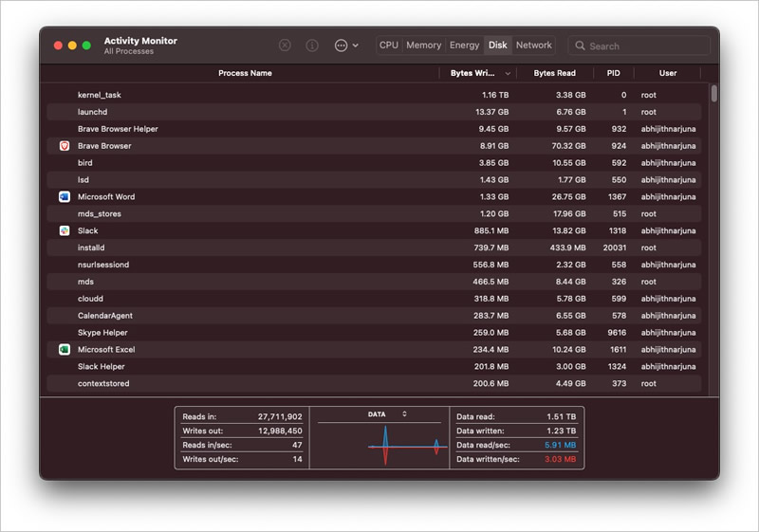The width and height of the screenshot is (759, 532).
Task: Click the Microsoft Excel app icon
Action: (x=65, y=350)
